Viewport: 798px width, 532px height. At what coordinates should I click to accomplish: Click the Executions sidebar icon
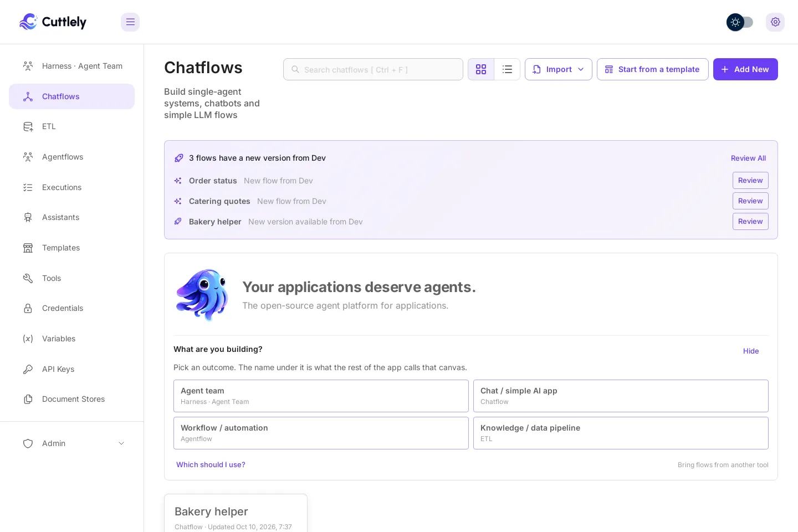(28, 187)
